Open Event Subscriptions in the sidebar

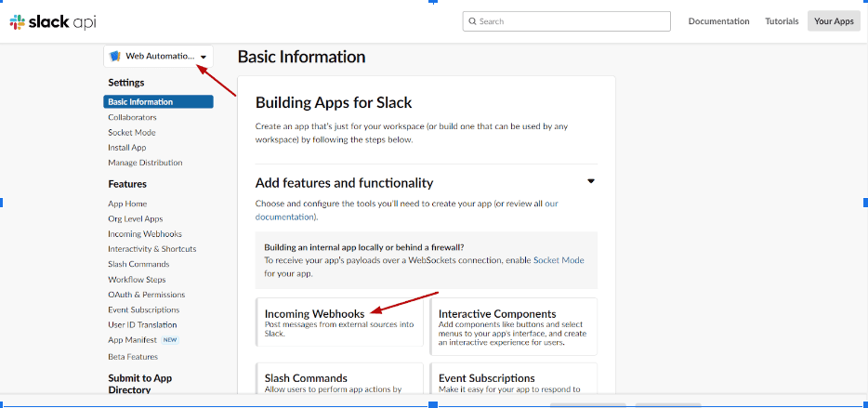144,310
